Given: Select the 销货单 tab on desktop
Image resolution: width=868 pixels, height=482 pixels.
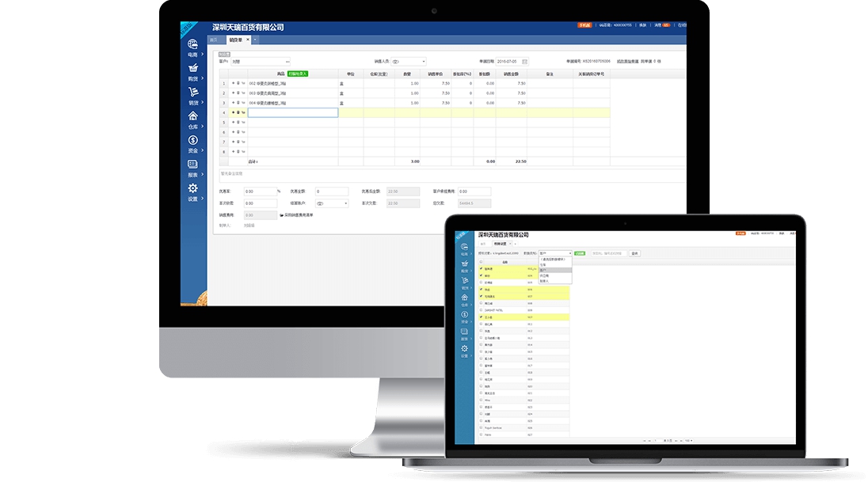Looking at the screenshot, I should (x=235, y=40).
